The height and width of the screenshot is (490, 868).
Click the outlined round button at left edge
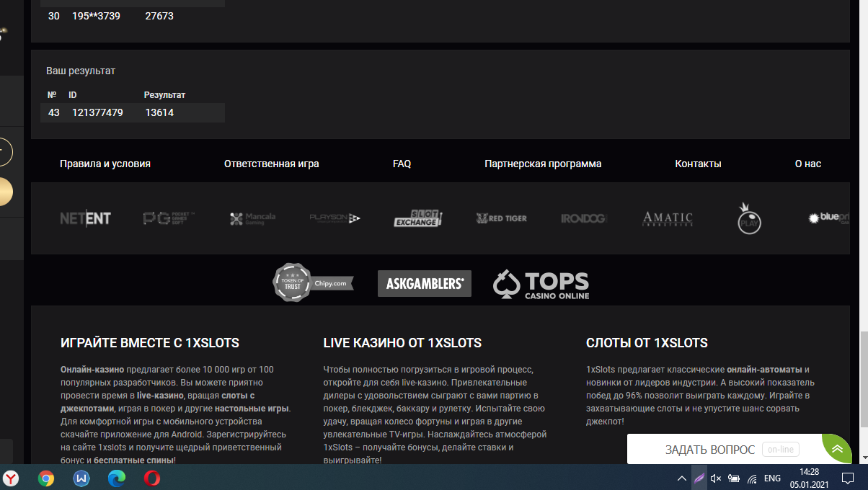coord(3,152)
